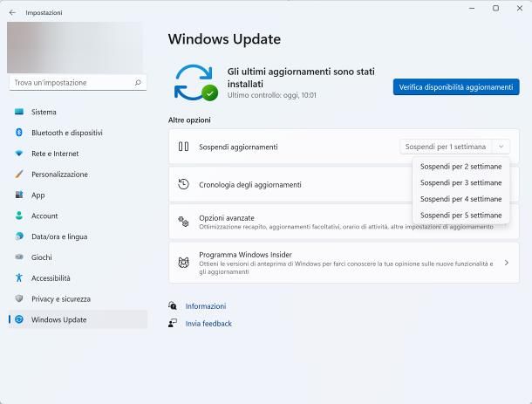
Task: Click the Informazioni help icon
Action: coord(173,305)
